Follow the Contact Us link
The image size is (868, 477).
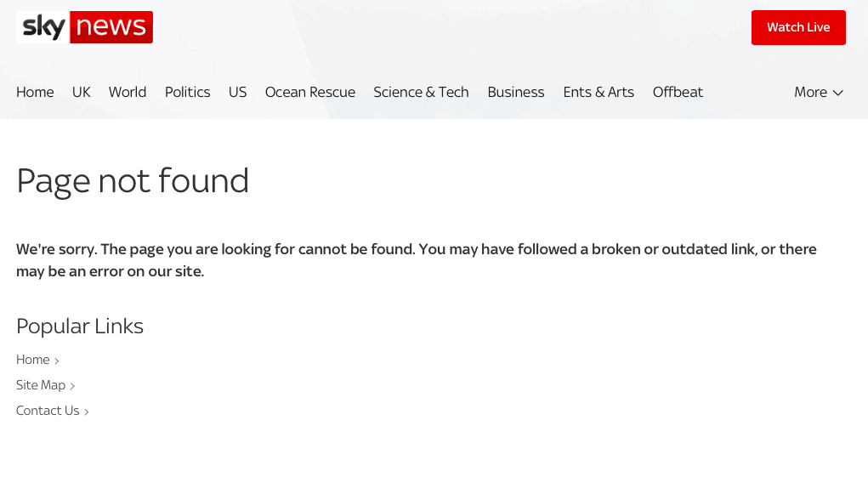pos(48,411)
